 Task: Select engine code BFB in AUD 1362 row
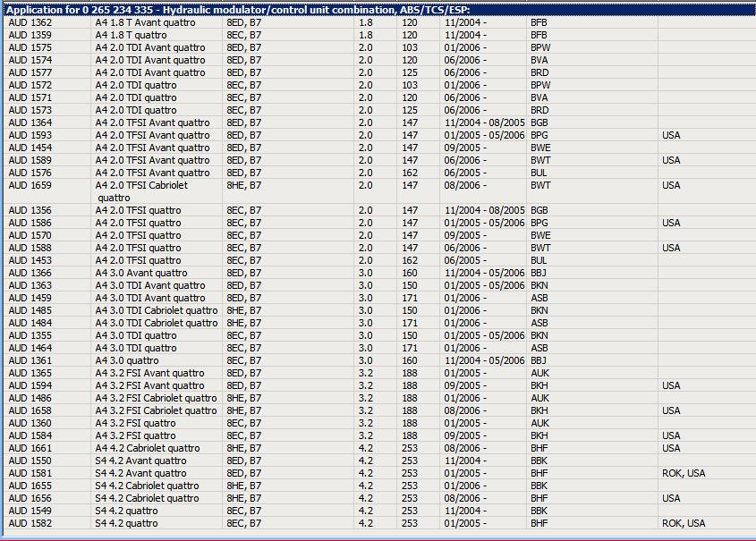click(539, 22)
